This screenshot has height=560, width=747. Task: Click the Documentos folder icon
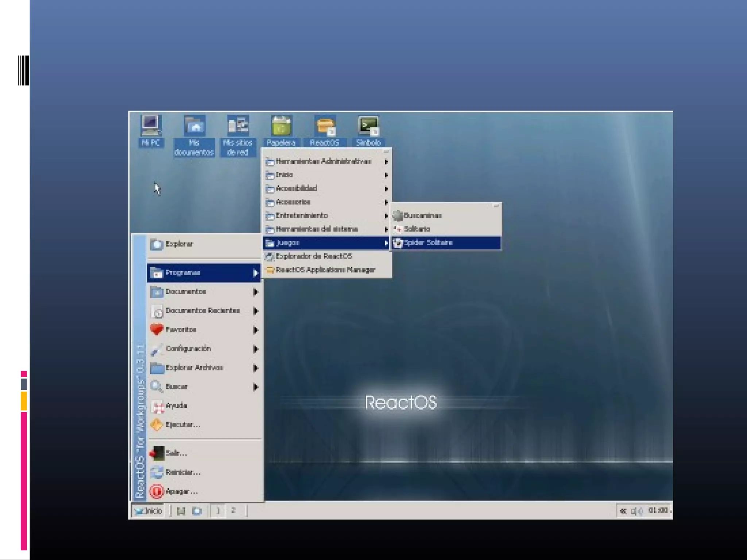click(157, 292)
